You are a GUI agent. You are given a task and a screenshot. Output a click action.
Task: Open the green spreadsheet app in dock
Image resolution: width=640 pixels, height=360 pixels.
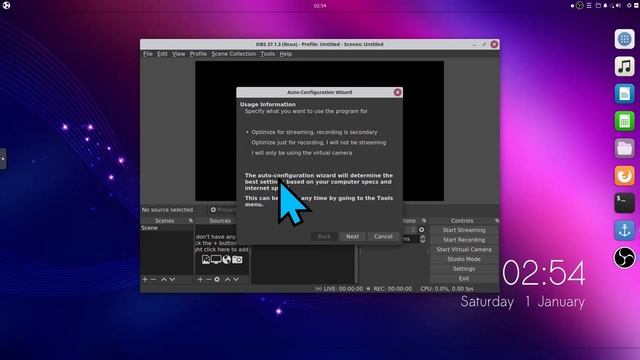pyautogui.click(x=624, y=121)
